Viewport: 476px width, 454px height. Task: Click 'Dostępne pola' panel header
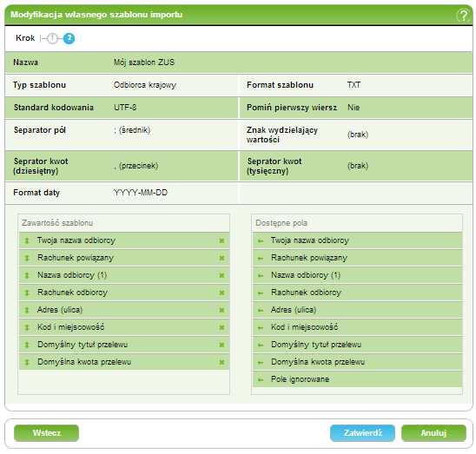(281, 223)
